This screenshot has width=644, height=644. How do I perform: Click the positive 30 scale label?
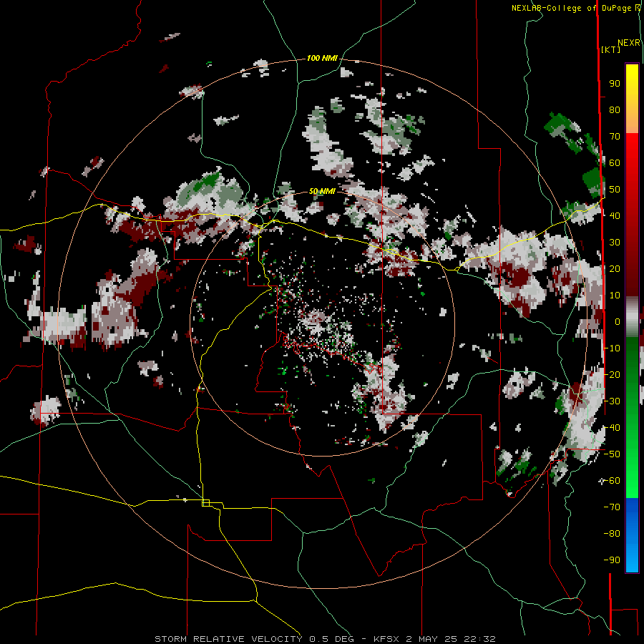tap(615, 243)
